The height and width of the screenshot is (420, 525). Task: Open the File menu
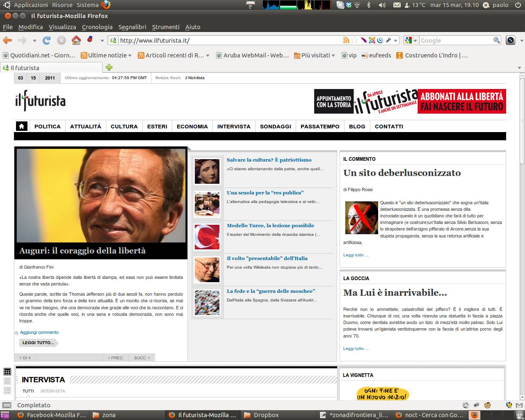click(x=8, y=27)
